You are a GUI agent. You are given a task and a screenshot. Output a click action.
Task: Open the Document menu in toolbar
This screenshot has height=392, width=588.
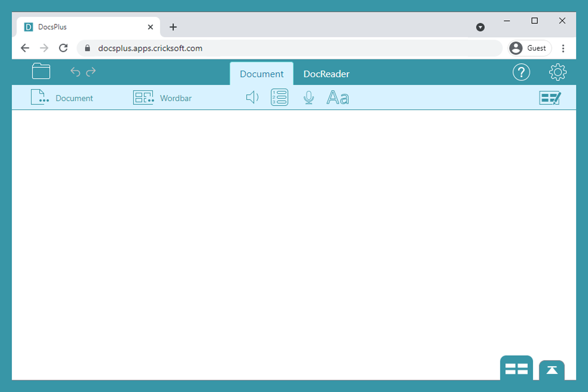(x=62, y=98)
